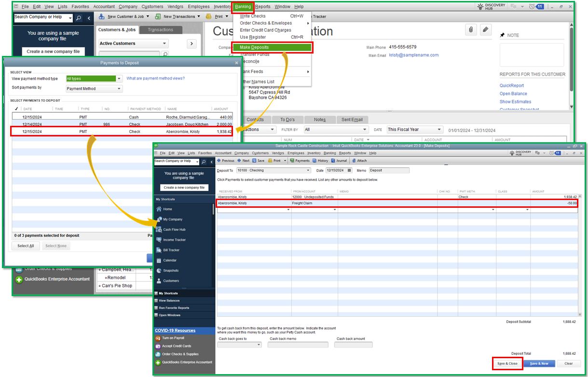Click search magnifier in front window sidebar
This screenshot has width=588, height=377.
point(204,162)
